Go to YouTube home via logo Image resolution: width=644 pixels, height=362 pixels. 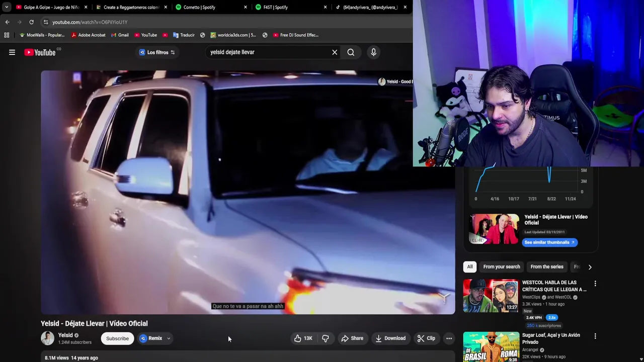coord(40,52)
